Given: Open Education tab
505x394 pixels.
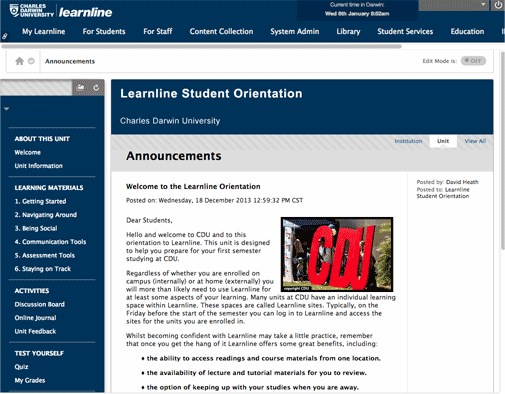Looking at the screenshot, I should (467, 31).
